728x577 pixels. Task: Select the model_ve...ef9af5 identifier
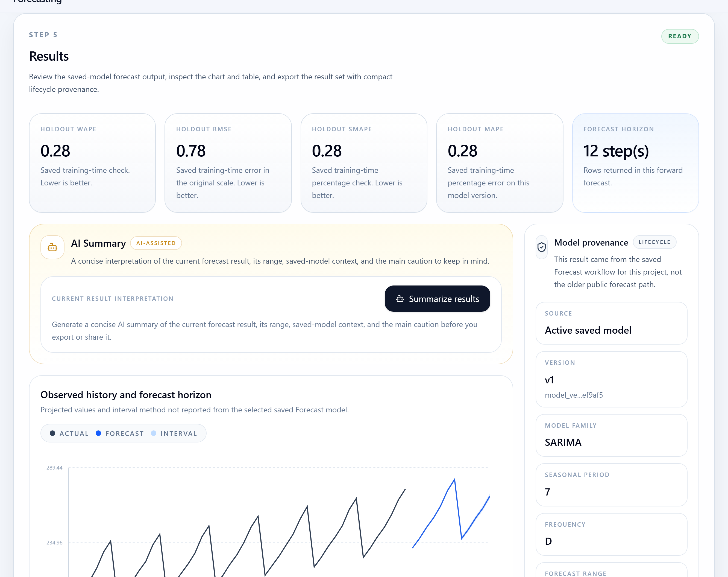(x=574, y=395)
